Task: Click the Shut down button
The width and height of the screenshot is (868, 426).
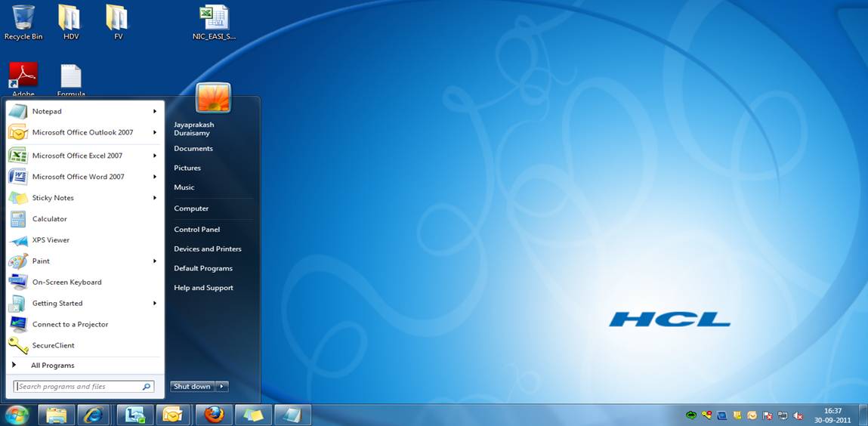Action: (x=192, y=387)
